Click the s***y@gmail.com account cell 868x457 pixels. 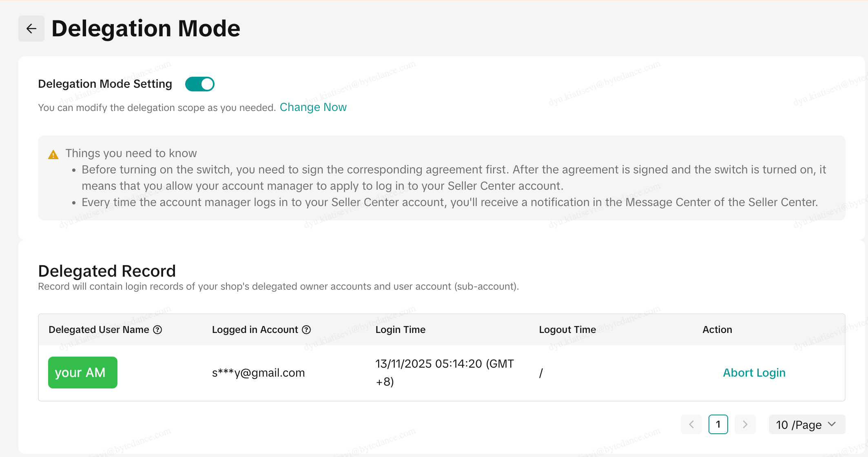pyautogui.click(x=258, y=373)
